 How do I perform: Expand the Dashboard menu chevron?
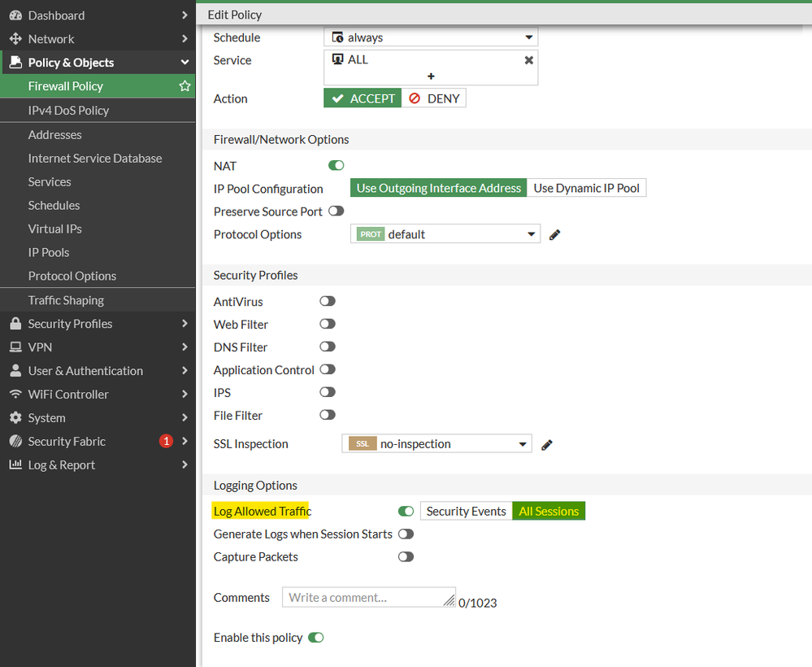(185, 15)
